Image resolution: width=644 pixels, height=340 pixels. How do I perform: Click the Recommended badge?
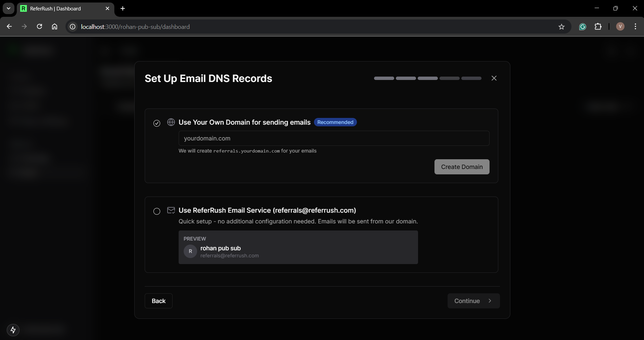[x=335, y=122]
